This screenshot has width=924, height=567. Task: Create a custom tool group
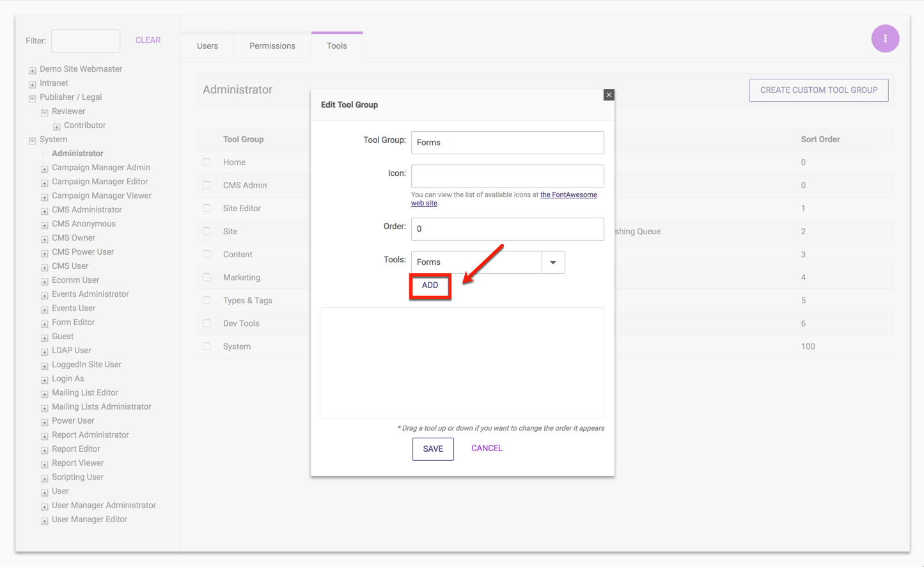tap(818, 90)
